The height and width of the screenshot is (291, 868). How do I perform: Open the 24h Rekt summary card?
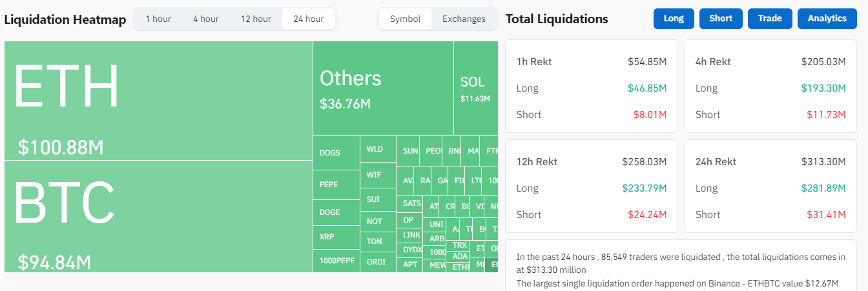[770, 186]
